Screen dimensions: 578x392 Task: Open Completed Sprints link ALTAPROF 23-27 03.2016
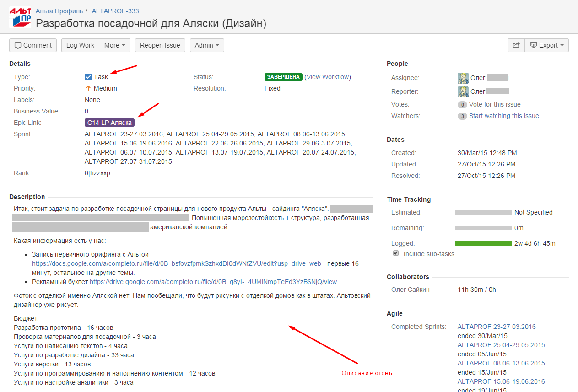click(497, 327)
